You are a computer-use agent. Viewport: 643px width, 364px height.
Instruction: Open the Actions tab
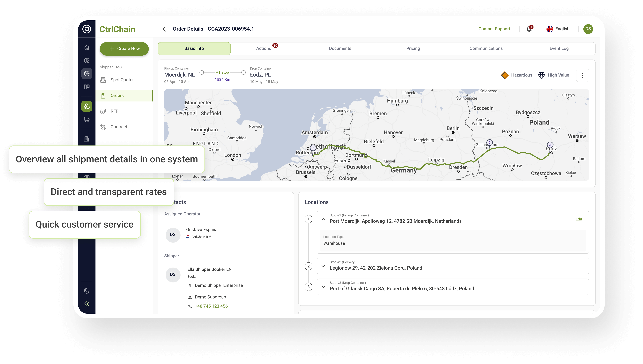pyautogui.click(x=264, y=48)
